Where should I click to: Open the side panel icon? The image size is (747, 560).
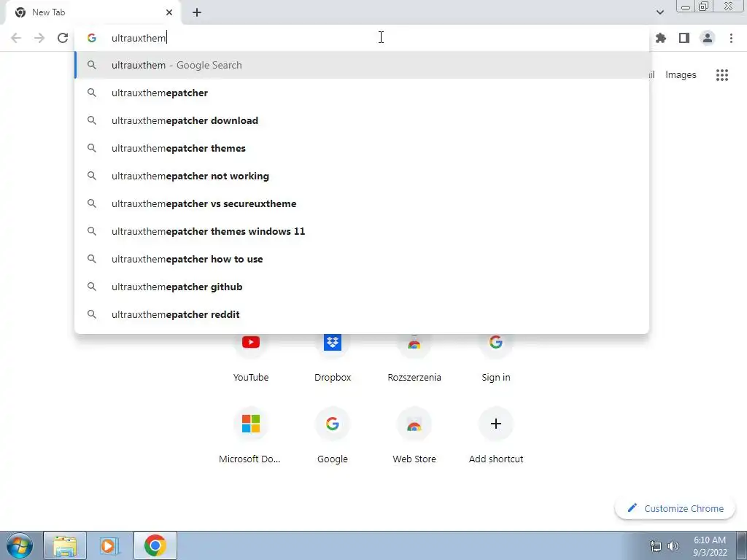684,38
